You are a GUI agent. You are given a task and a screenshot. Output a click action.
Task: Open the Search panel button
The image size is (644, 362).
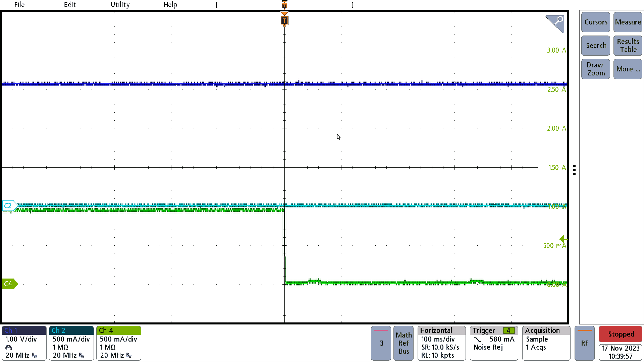click(596, 46)
